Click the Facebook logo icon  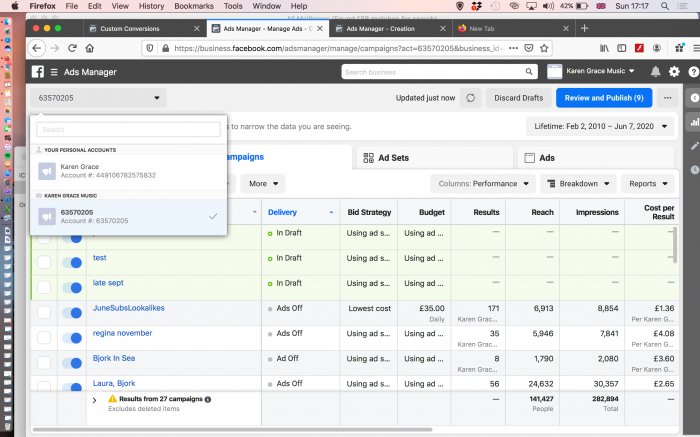pos(38,72)
